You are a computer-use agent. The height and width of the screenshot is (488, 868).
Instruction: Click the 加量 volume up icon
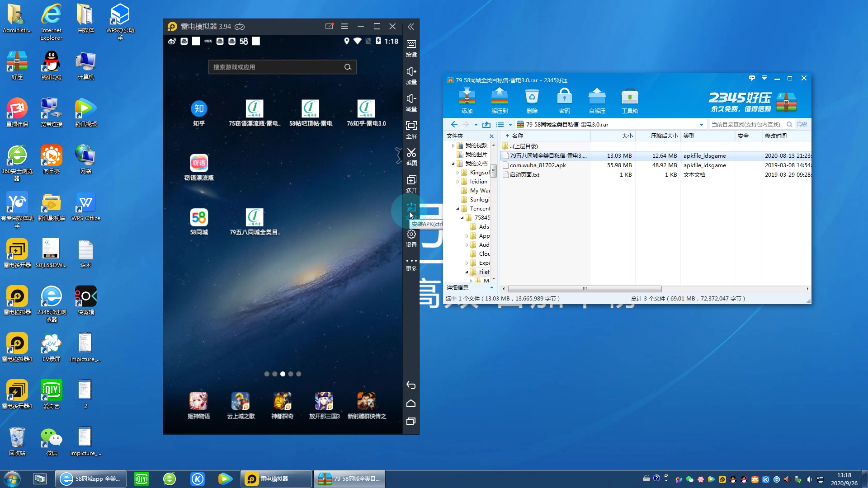coord(411,71)
